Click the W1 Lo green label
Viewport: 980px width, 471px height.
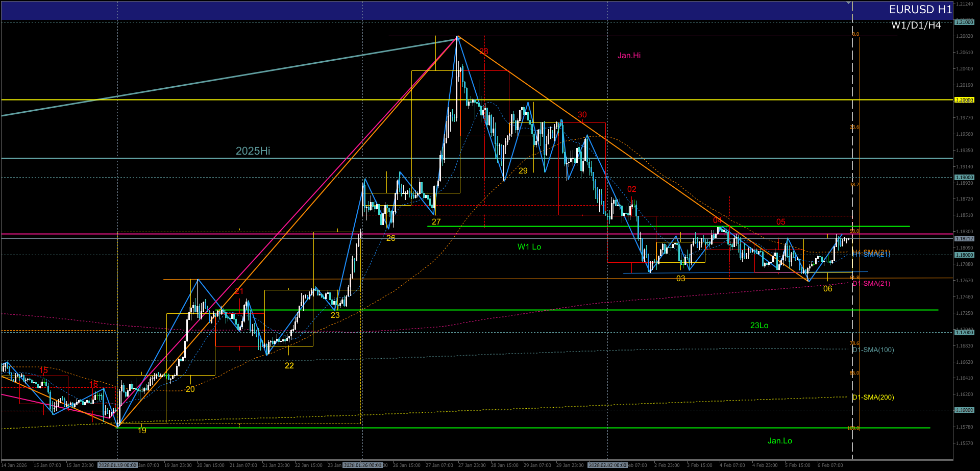pos(529,247)
